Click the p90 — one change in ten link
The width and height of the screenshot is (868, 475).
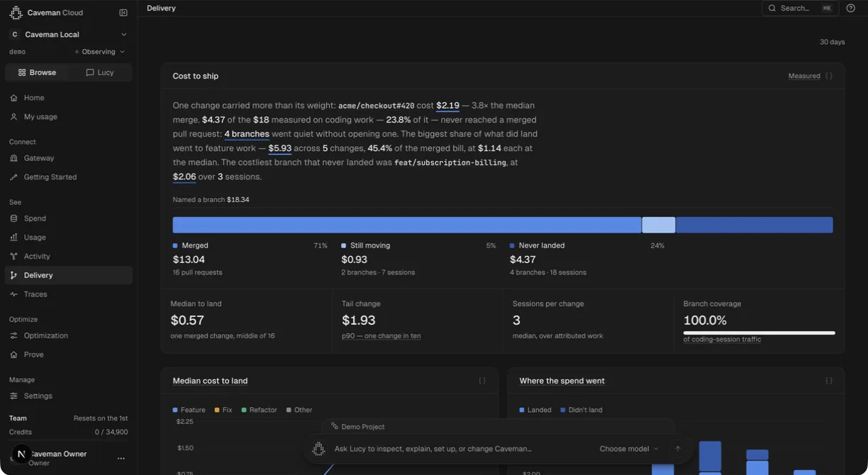(382, 336)
